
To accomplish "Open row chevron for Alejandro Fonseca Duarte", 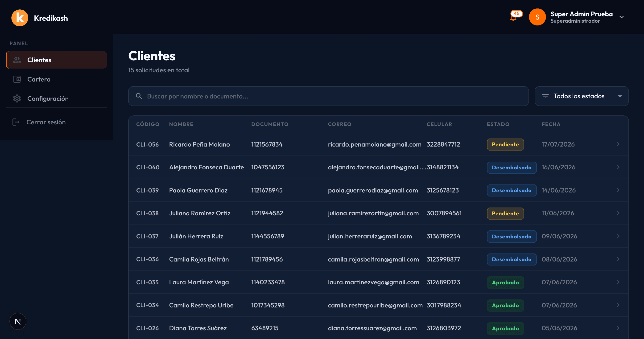I will [618, 167].
